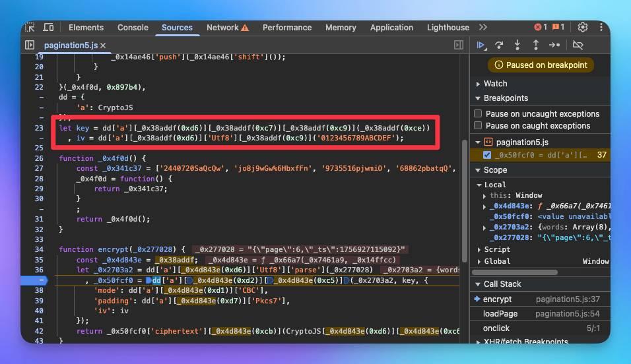
Task: Enable Pause on caught exceptions
Action: point(478,125)
